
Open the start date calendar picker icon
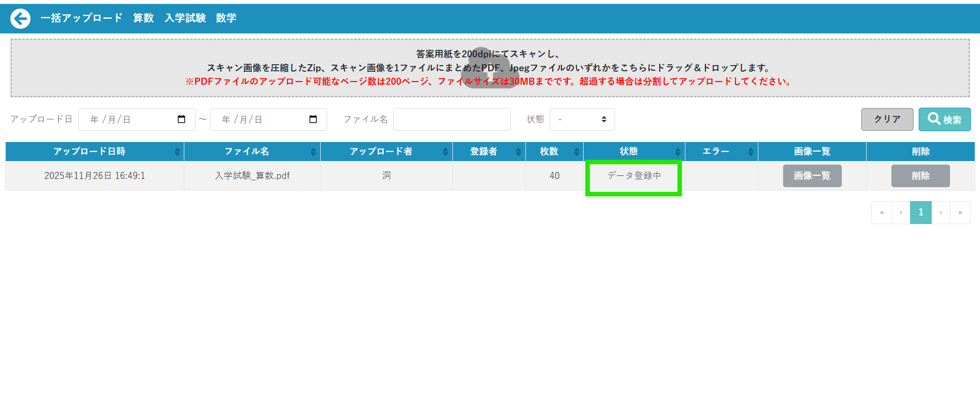pos(182,119)
